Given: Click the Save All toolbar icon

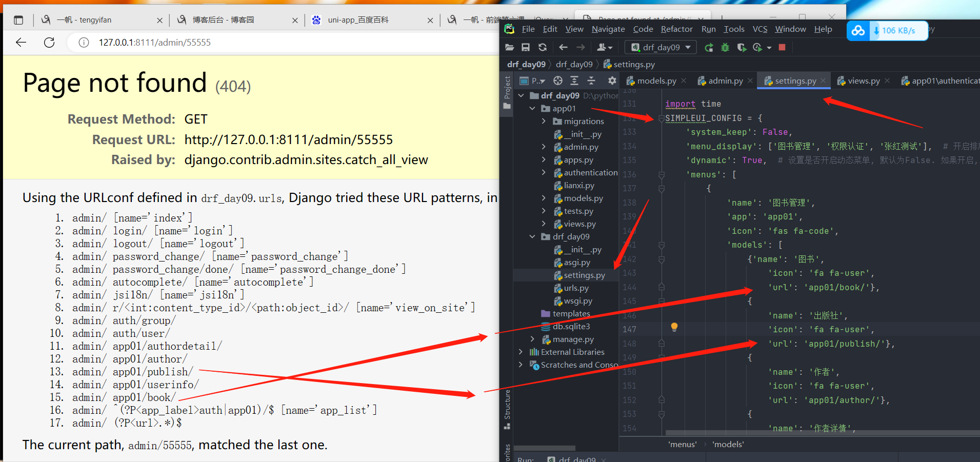Looking at the screenshot, I should [526, 48].
